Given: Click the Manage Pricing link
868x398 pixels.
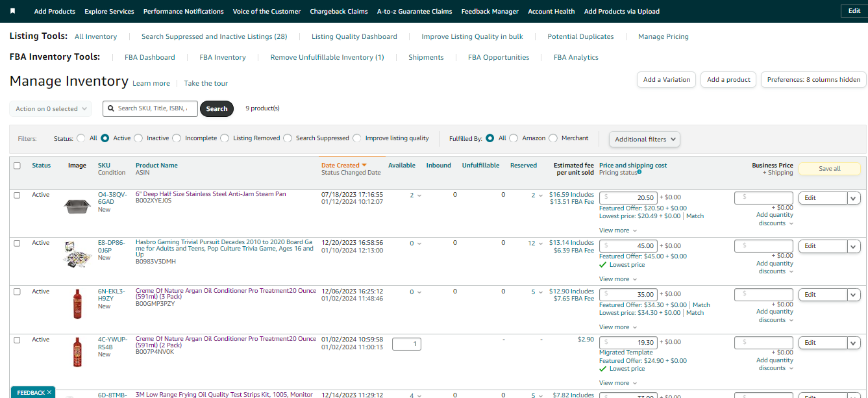Looking at the screenshot, I should pyautogui.click(x=663, y=36).
